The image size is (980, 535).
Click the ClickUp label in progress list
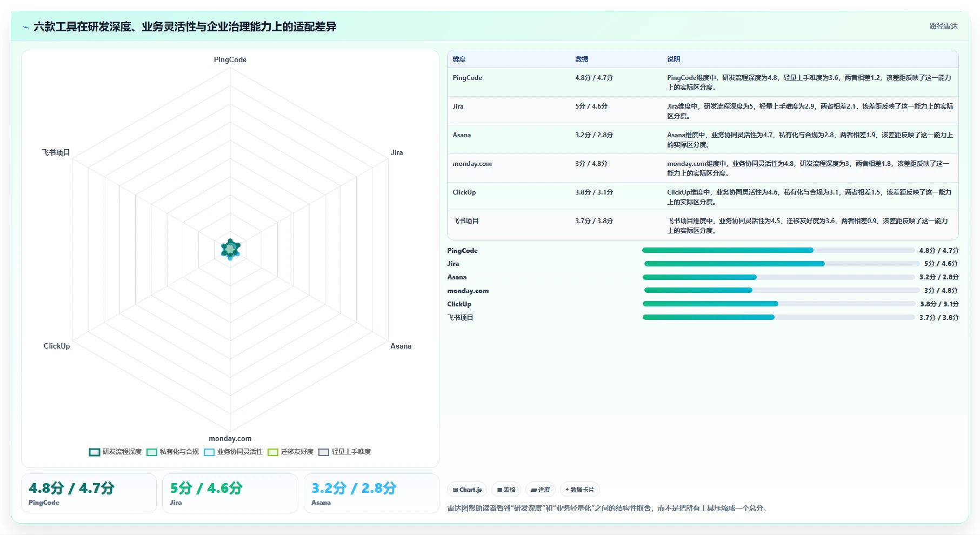[x=459, y=304]
